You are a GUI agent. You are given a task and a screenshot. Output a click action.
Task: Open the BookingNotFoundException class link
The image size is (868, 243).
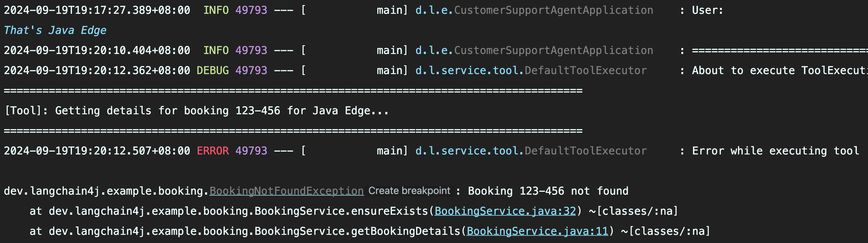pyautogui.click(x=286, y=191)
